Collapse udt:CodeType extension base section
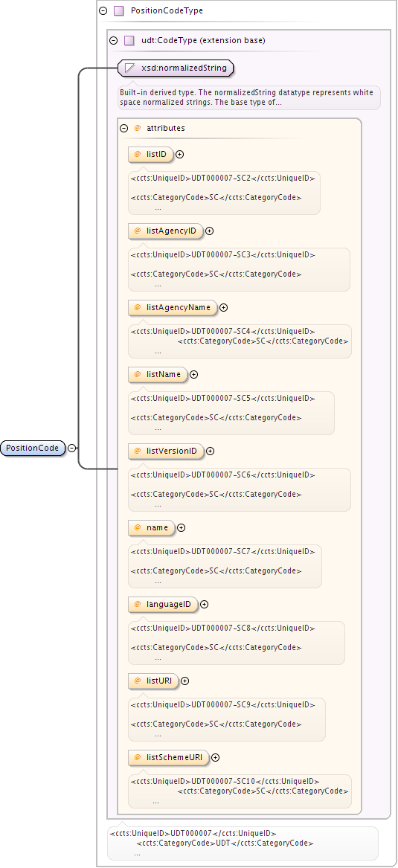The width and height of the screenshot is (398, 868). (x=114, y=40)
